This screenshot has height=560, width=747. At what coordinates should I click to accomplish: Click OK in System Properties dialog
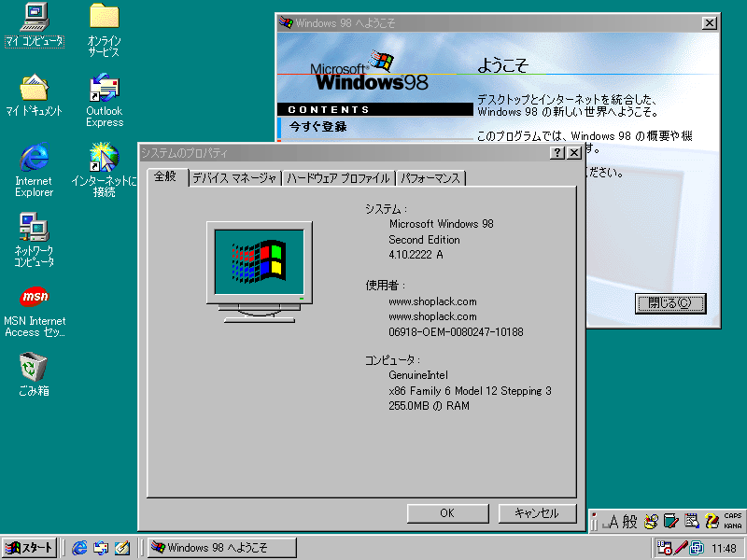[447, 512]
